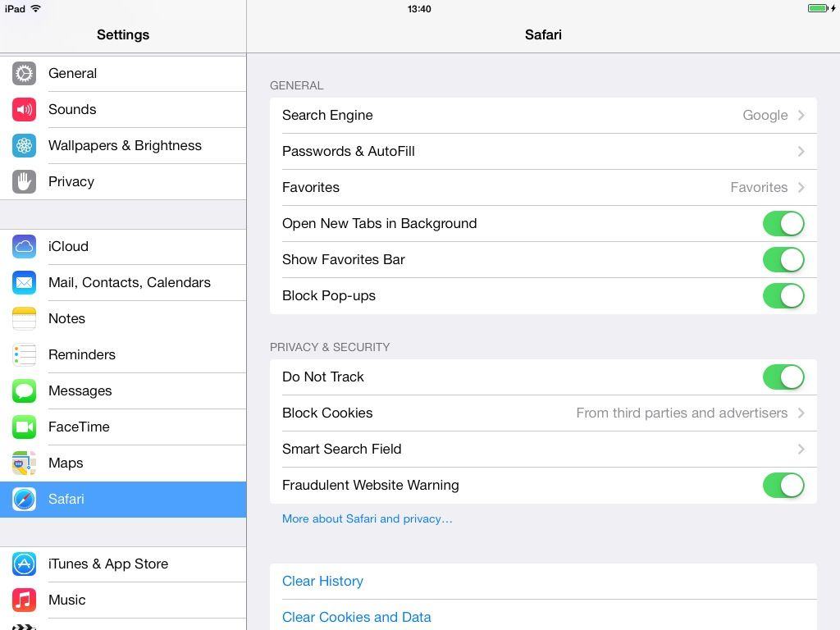Tap the Wallpapers & Brightness flower icon
840x630 pixels.
24,145
